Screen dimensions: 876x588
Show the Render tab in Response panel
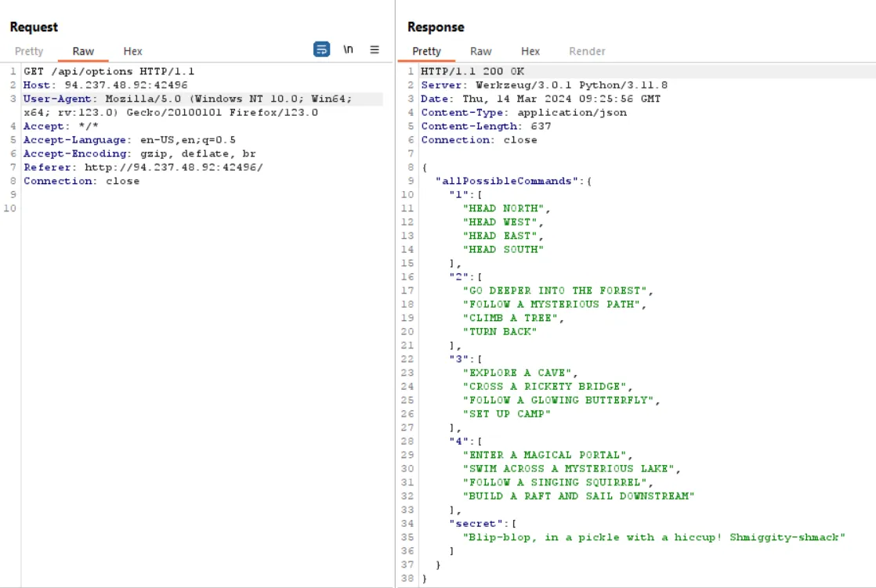(x=587, y=51)
